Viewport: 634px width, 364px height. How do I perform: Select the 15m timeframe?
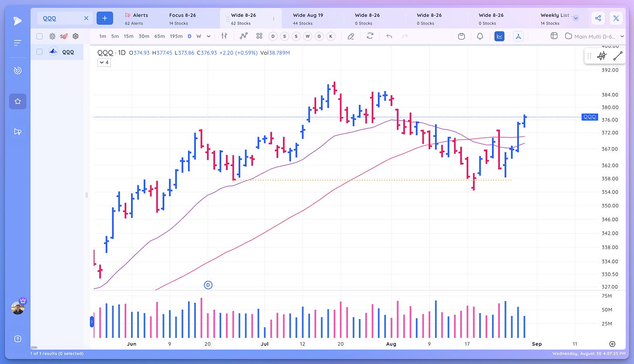(x=128, y=36)
